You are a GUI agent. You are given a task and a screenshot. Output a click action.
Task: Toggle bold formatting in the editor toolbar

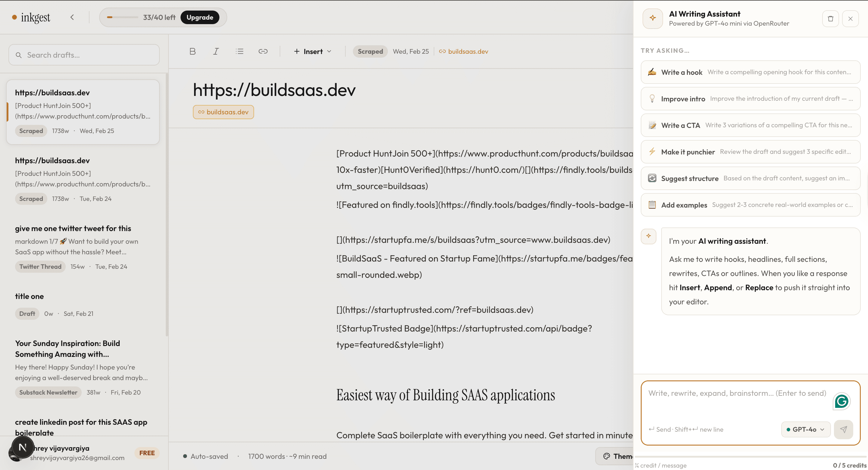pyautogui.click(x=192, y=51)
